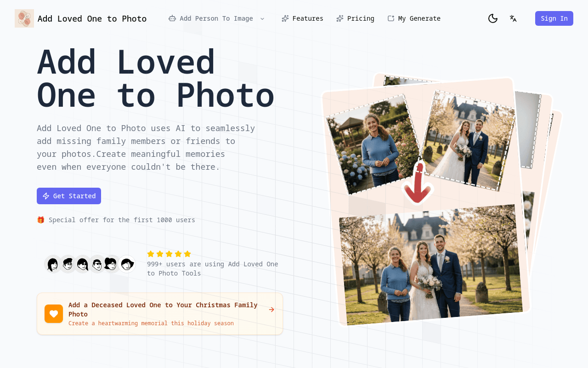Expand the Add Person To Image chevron

click(262, 18)
